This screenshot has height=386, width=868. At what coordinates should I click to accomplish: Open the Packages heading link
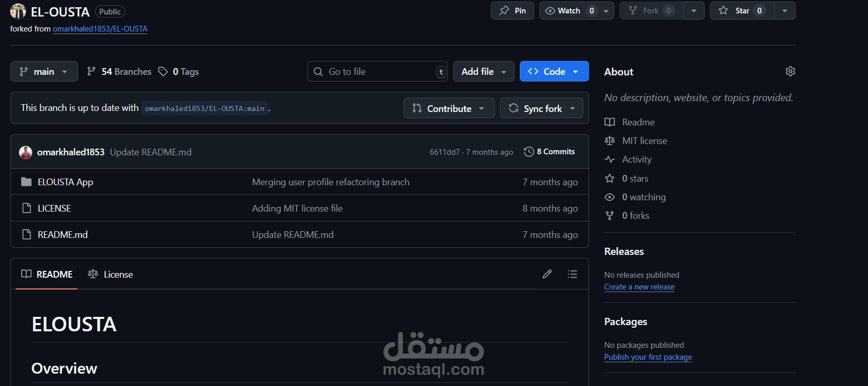pos(626,321)
